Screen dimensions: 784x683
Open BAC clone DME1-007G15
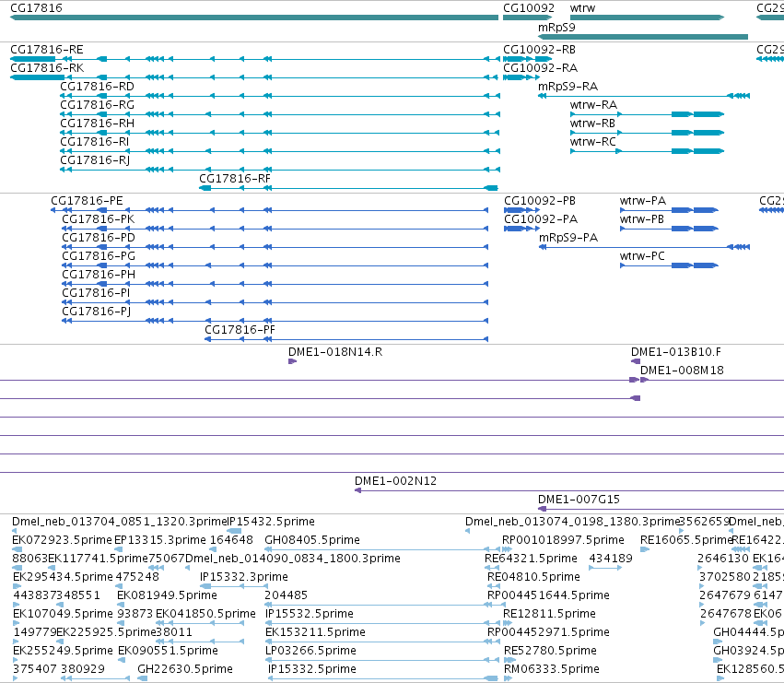coord(579,500)
